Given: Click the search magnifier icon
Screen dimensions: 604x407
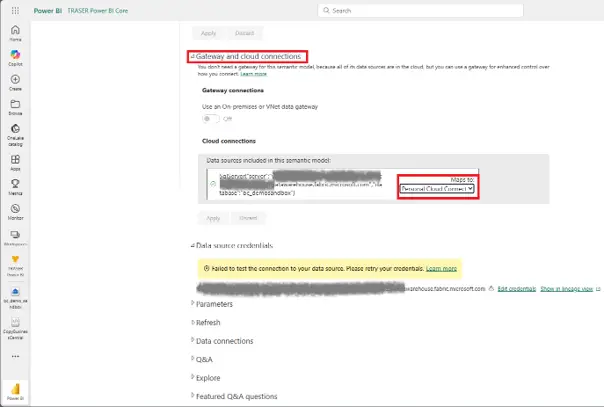Looking at the screenshot, I should [326, 10].
